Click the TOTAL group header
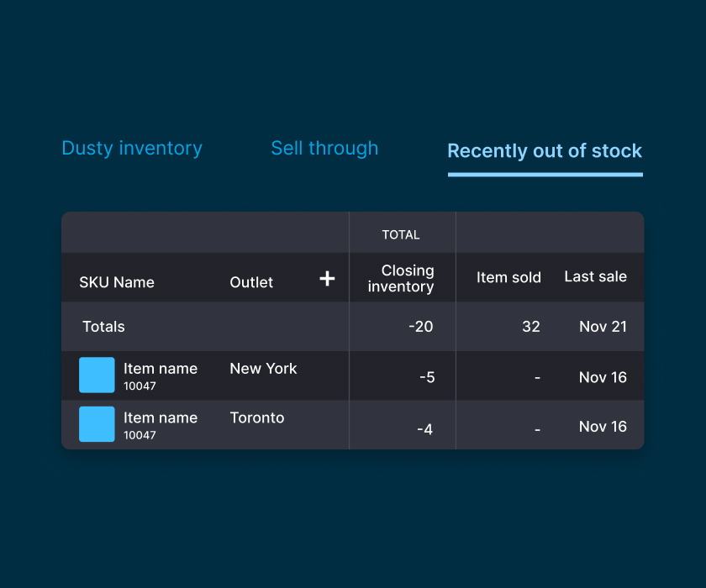The height and width of the screenshot is (588, 706). tap(401, 235)
